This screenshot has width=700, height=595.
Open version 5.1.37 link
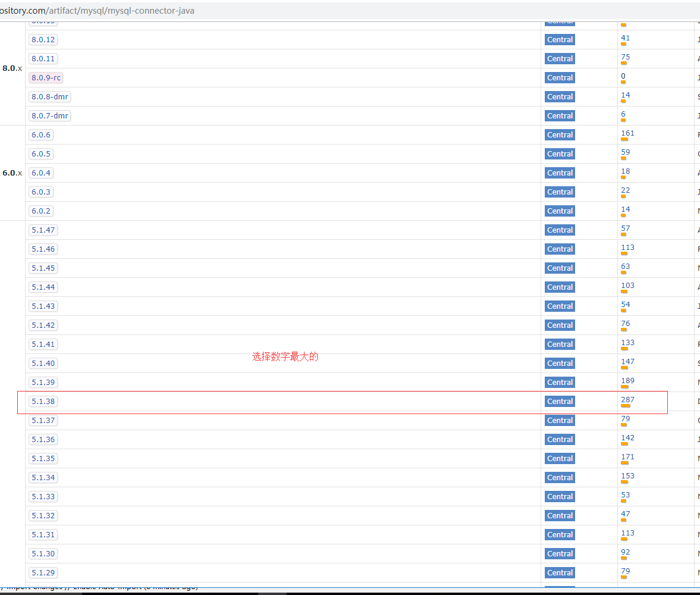click(x=43, y=421)
